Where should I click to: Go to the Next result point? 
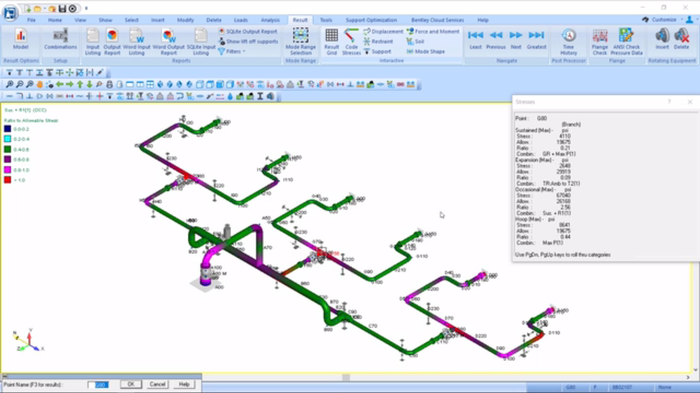point(516,39)
